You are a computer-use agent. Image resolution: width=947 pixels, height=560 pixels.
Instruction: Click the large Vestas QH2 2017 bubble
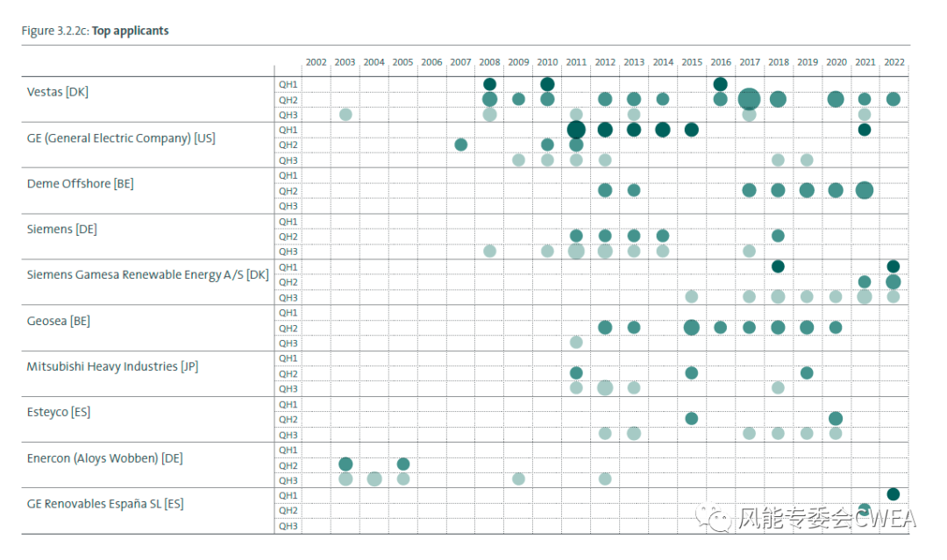tap(749, 99)
